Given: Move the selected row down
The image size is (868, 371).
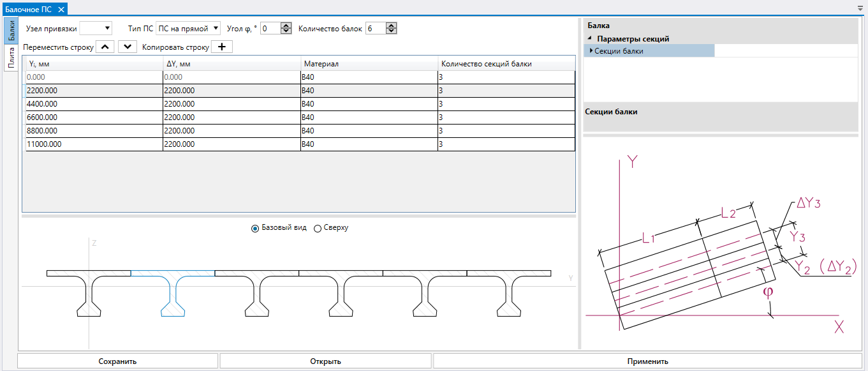Looking at the screenshot, I should [x=128, y=47].
